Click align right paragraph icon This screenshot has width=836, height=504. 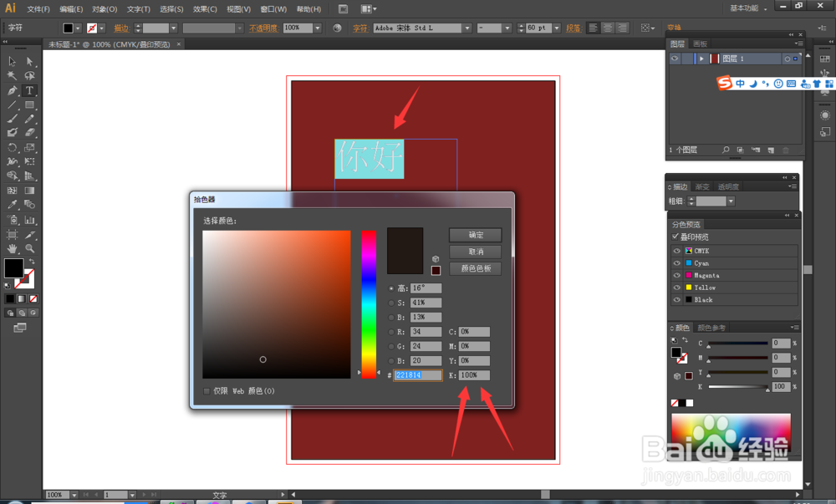click(622, 28)
